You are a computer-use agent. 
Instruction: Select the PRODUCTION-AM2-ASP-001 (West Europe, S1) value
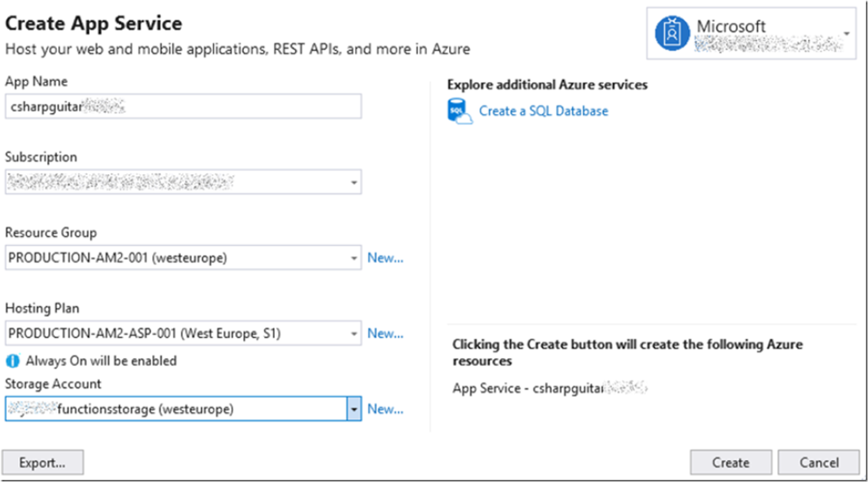tap(145, 333)
